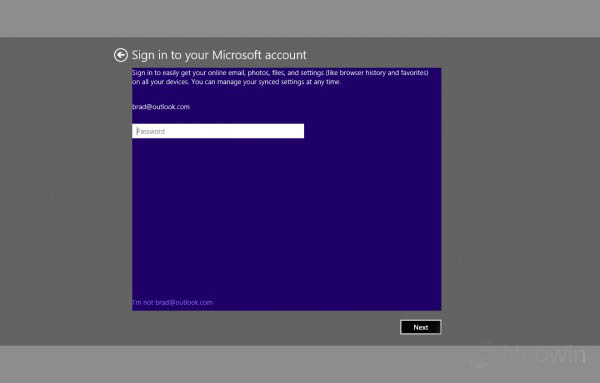The height and width of the screenshot is (383, 600).
Task: Click the Next button
Action: point(421,327)
